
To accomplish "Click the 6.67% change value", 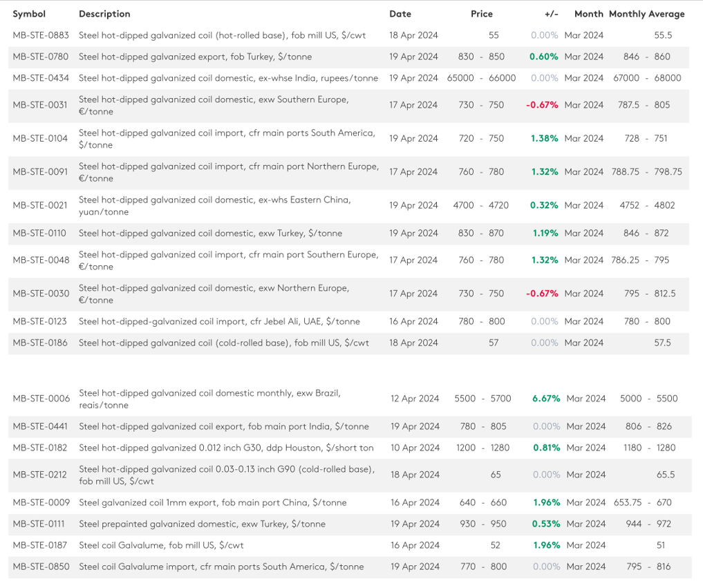I will coord(545,399).
